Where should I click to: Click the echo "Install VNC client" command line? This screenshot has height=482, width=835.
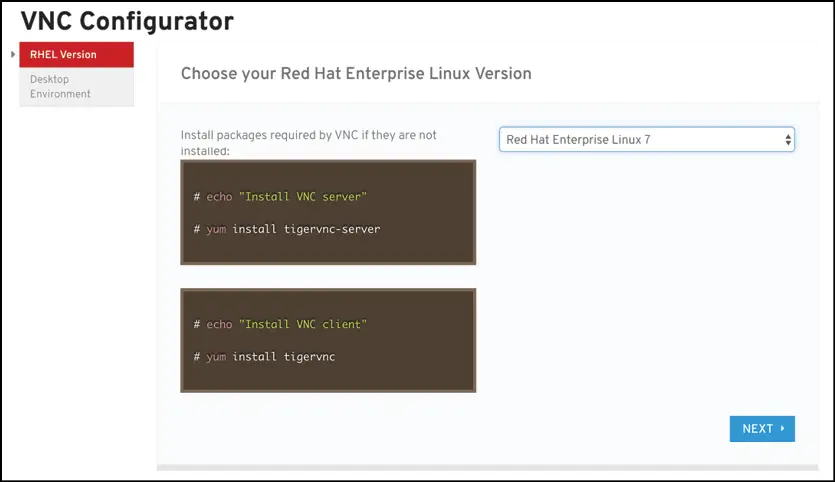[x=280, y=324]
